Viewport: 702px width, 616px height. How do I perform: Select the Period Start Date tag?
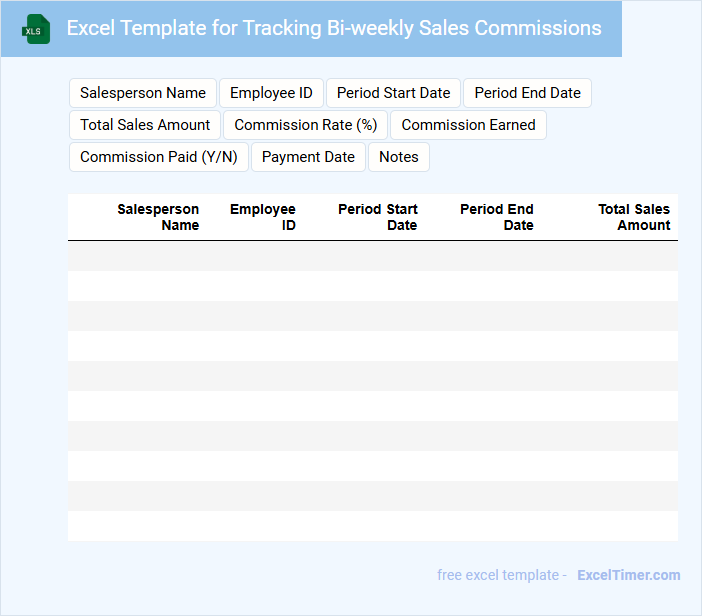pos(393,93)
